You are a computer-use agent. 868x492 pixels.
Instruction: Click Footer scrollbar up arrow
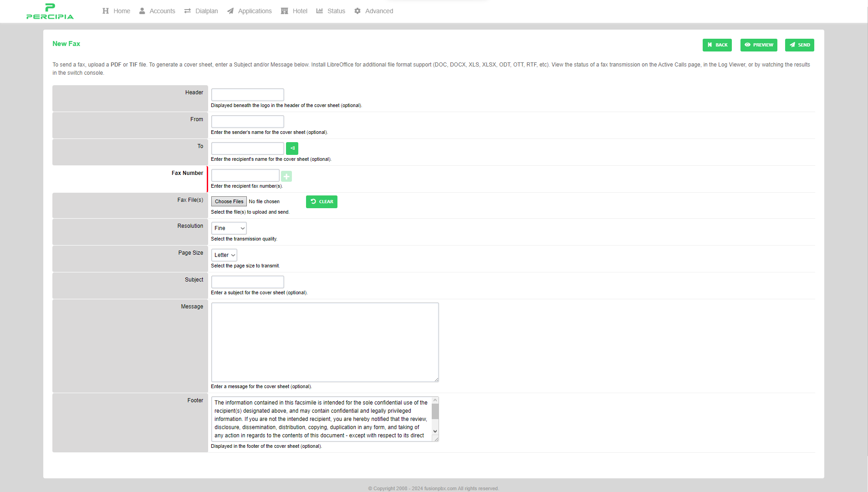435,400
